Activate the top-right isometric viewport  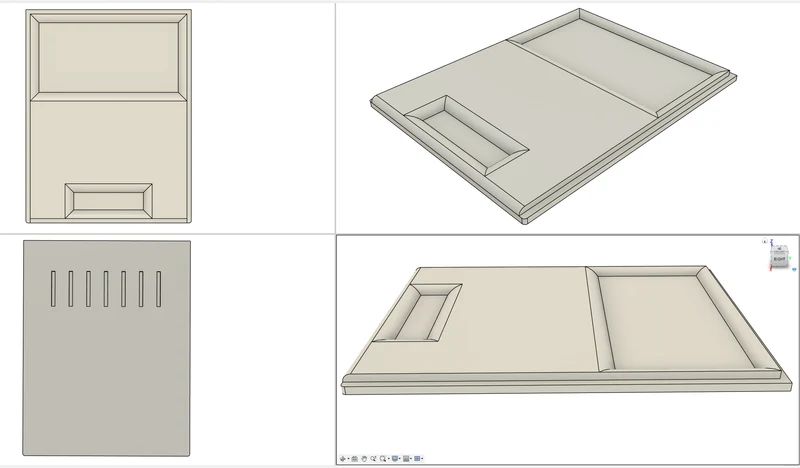pos(568,117)
